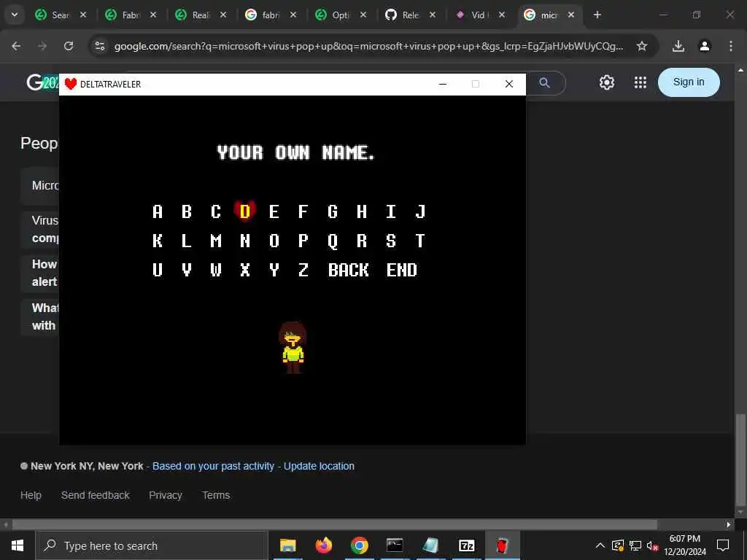Select letter A in name grid
Screen dimensions: 747x560
coord(158,211)
